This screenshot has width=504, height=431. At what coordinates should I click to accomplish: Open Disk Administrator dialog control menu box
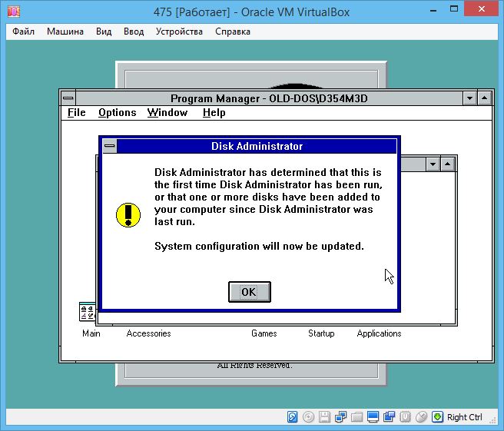pos(110,146)
